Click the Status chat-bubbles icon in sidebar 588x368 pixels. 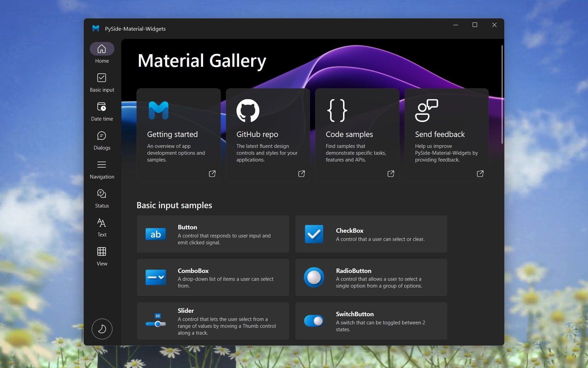[102, 194]
